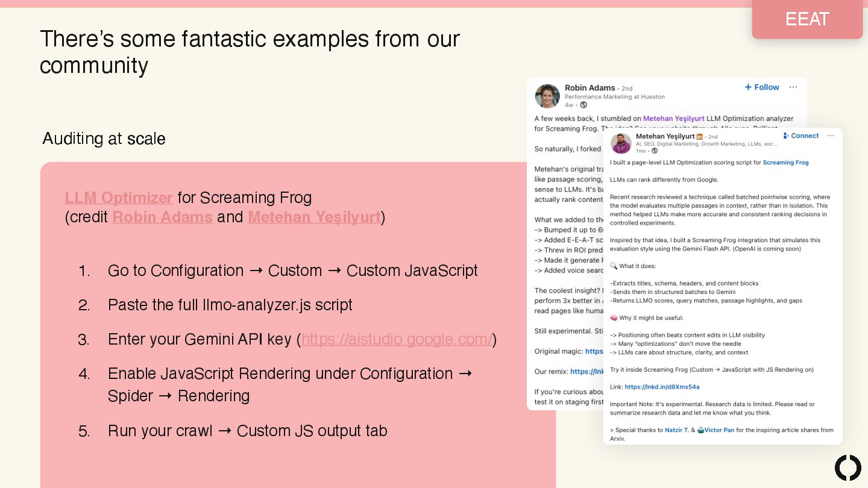868x488 pixels.
Task: Open the more options menu on Metehan's post
Action: pyautogui.click(x=831, y=136)
